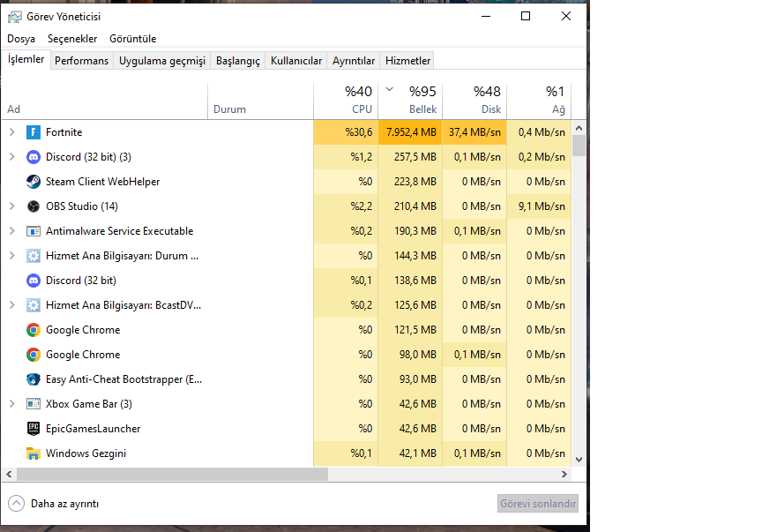Select the EpicGamesLauncher process name
Image resolution: width=762 pixels, height=532 pixels.
click(x=93, y=429)
